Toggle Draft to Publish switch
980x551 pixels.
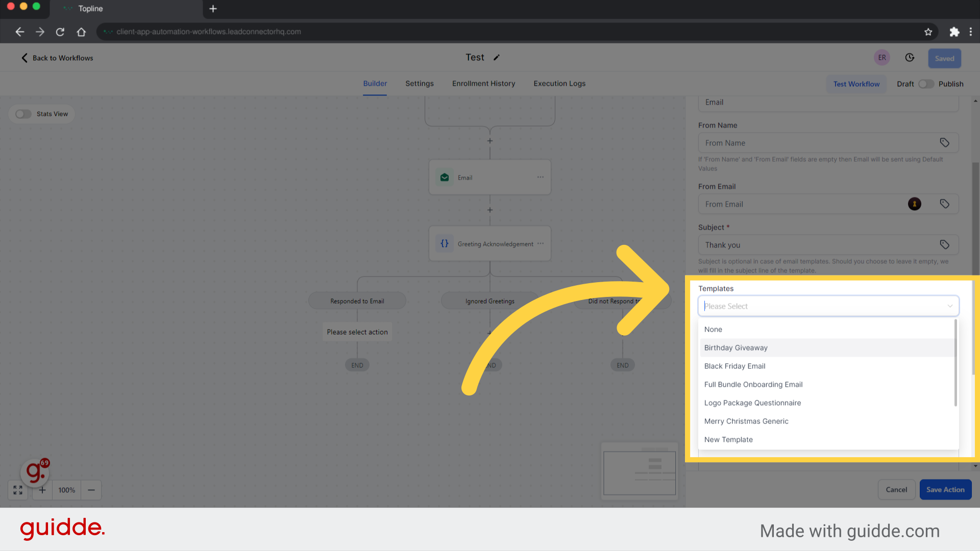pos(926,84)
